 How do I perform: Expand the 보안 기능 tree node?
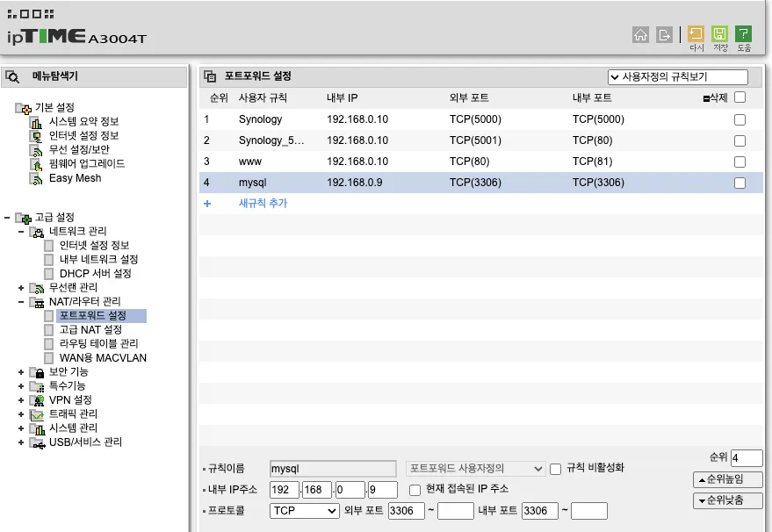pyautogui.click(x=21, y=372)
